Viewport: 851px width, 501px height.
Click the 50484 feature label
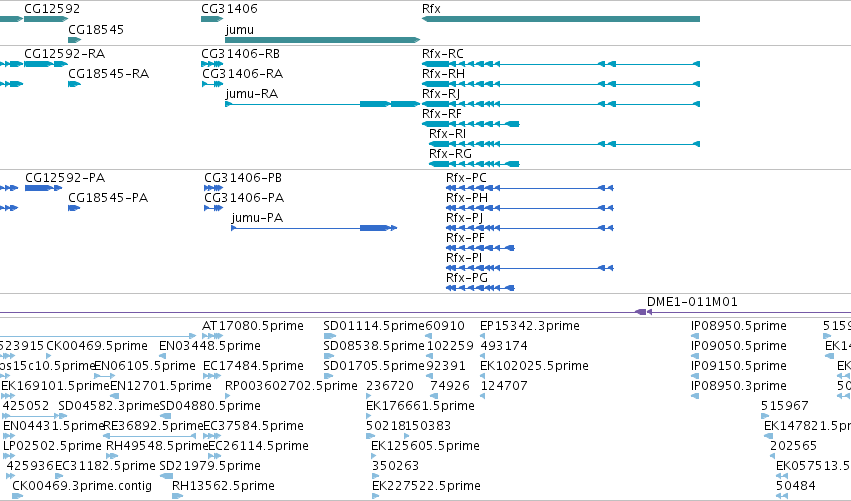796,487
